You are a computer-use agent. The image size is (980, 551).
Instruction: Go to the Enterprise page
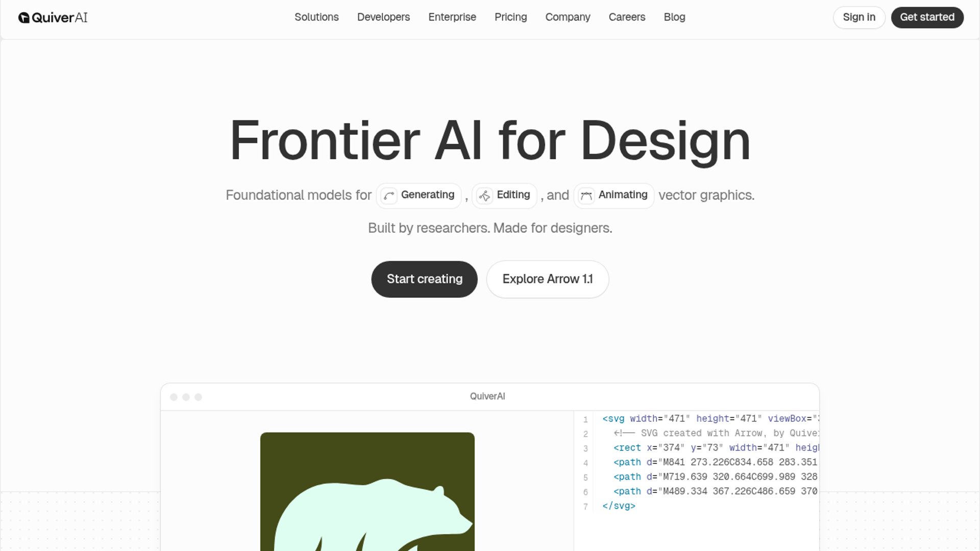[x=452, y=17]
